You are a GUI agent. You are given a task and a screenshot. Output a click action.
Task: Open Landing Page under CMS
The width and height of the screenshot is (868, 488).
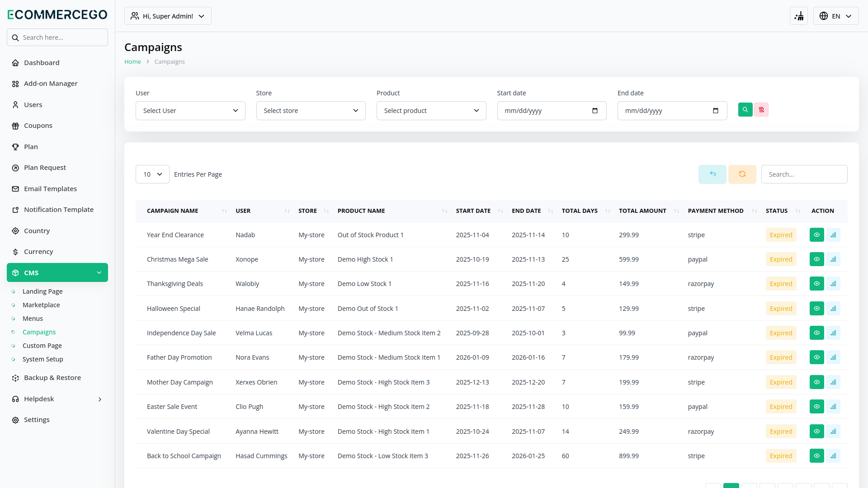tap(42, 291)
